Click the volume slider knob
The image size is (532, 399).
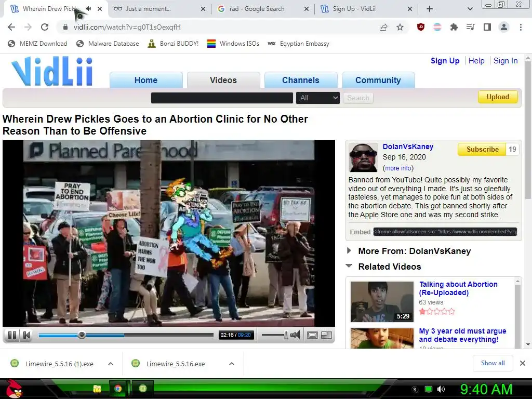tap(286, 335)
